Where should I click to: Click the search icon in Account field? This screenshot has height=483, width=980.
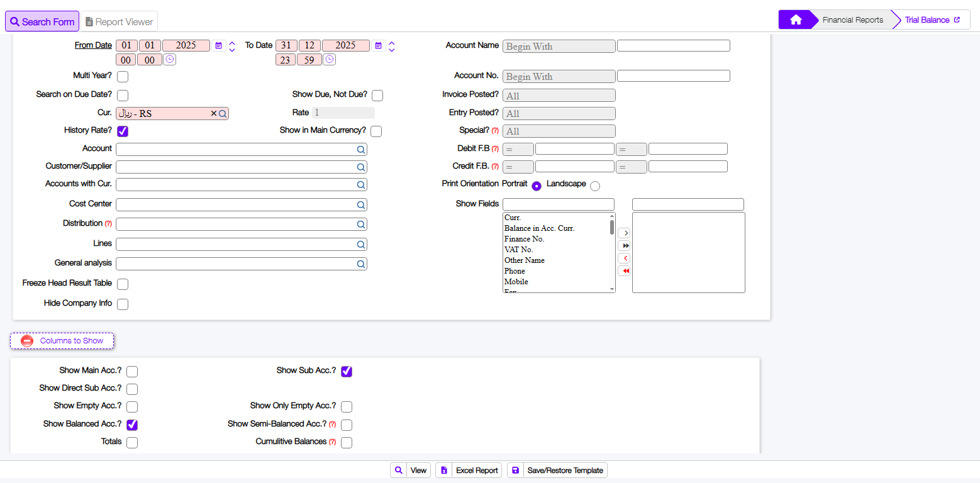(x=361, y=150)
